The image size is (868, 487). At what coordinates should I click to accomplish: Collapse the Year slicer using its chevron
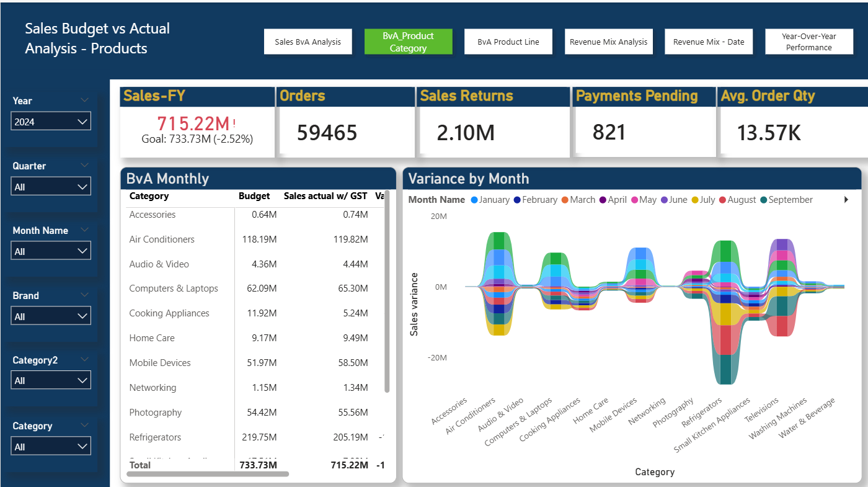pos(84,100)
